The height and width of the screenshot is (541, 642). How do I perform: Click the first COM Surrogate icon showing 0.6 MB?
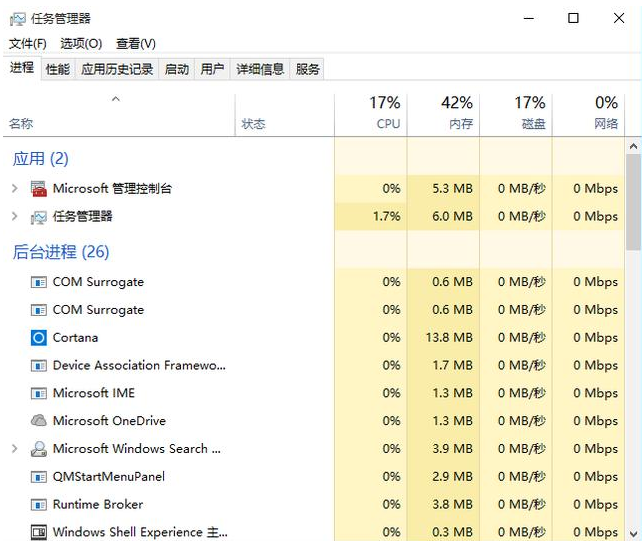tap(39, 282)
